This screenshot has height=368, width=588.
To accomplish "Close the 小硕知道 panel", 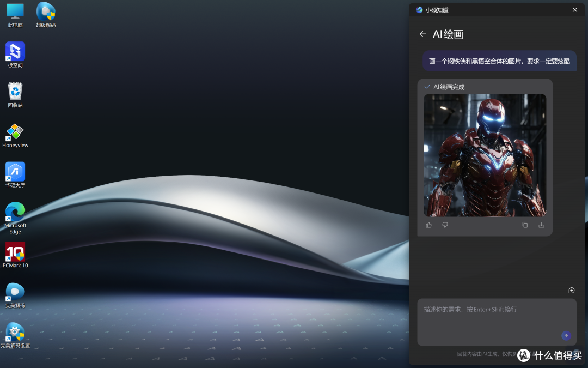I will point(575,10).
